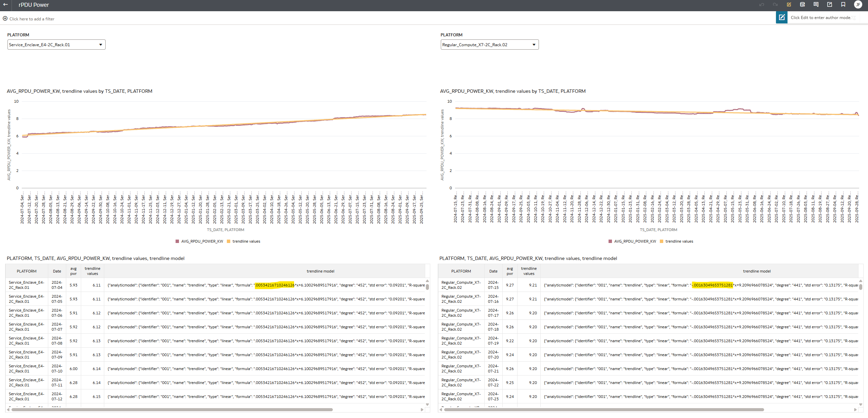This screenshot has height=418, width=868.
Task: Click the Export share icon
Action: tap(829, 5)
